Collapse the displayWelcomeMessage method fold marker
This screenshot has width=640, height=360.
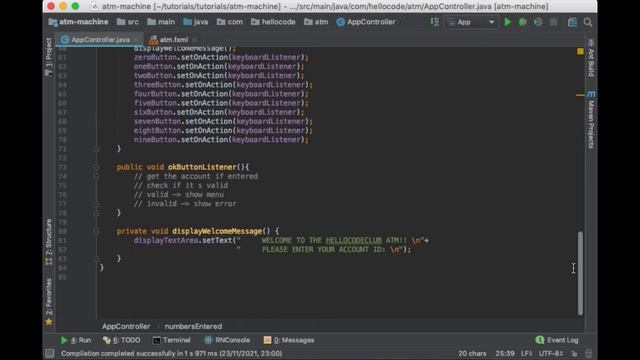(x=96, y=231)
